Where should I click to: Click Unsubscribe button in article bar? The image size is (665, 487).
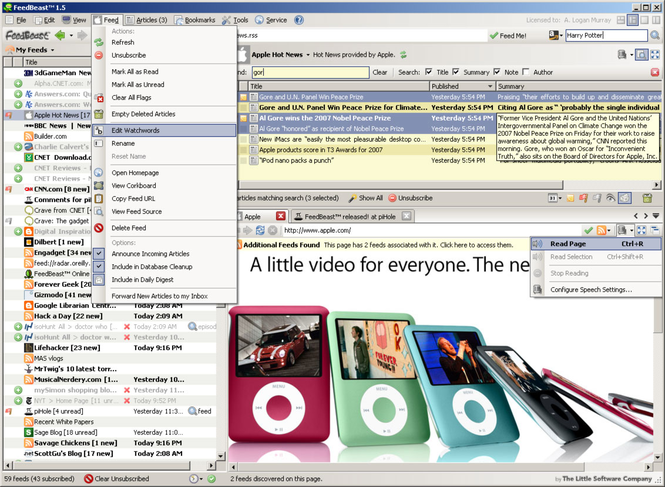[x=411, y=198]
